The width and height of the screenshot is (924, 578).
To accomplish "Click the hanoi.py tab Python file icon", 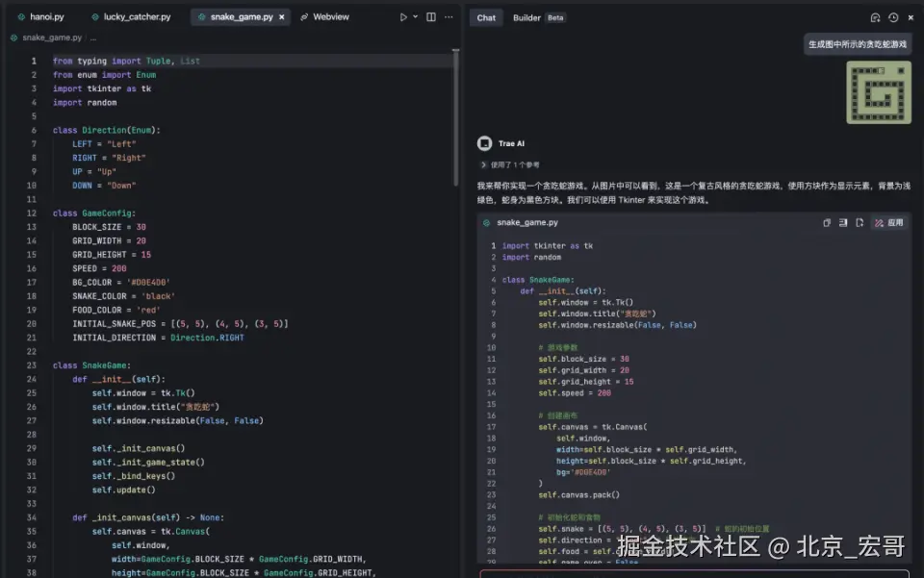I will tap(21, 17).
